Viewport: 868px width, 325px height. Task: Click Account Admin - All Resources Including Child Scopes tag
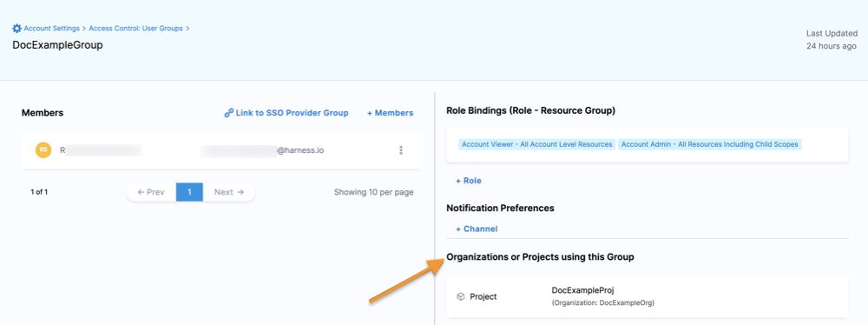coord(710,144)
